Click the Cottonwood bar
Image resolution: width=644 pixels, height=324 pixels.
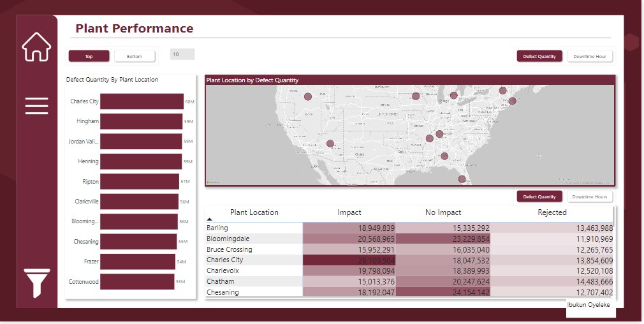(137, 282)
